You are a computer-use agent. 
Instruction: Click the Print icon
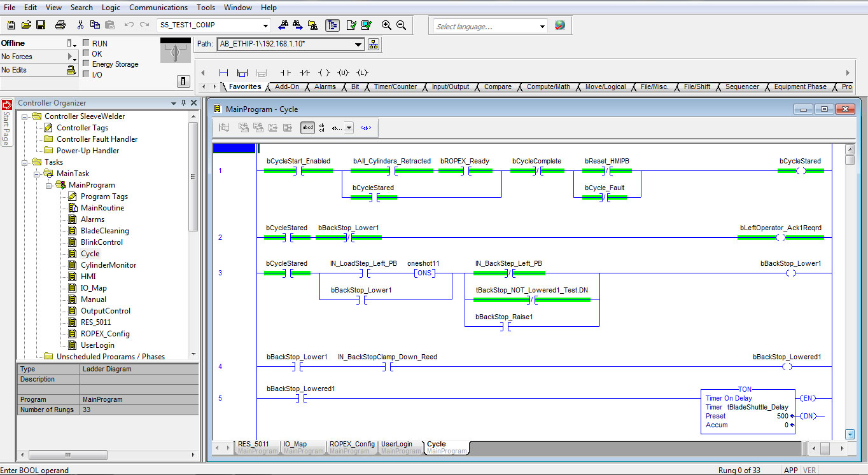point(60,25)
